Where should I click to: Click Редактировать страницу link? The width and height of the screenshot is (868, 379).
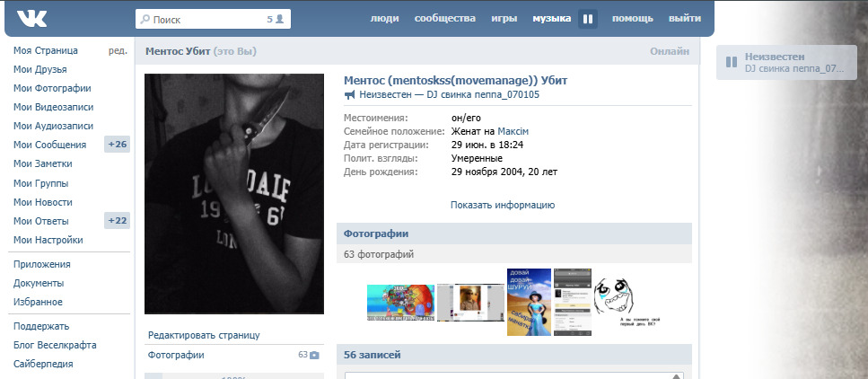(204, 335)
